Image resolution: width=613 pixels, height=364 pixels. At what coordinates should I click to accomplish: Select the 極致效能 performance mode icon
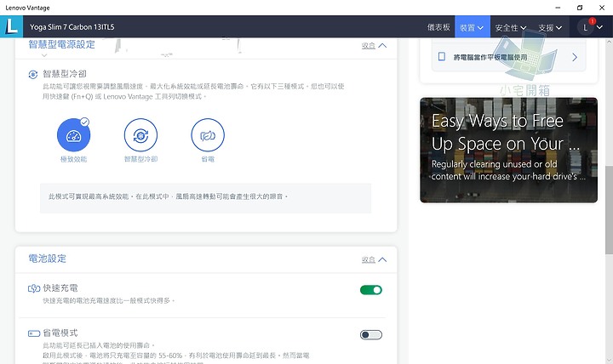pos(73,135)
